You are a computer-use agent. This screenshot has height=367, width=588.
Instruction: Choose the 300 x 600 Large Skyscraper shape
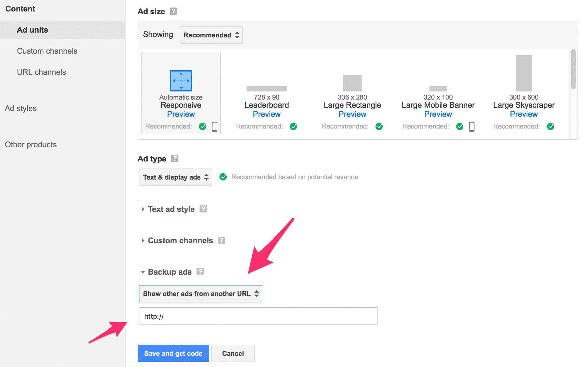point(524,73)
